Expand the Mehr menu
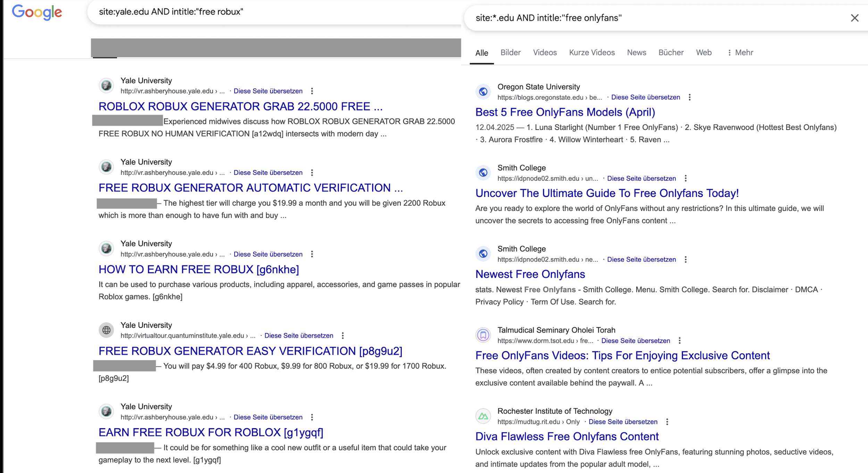The height and width of the screenshot is (473, 868). (740, 52)
